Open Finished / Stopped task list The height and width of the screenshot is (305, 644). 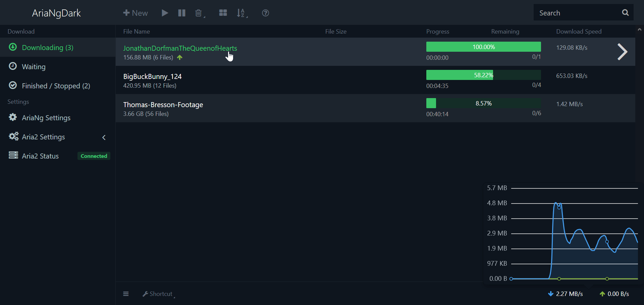pos(56,86)
